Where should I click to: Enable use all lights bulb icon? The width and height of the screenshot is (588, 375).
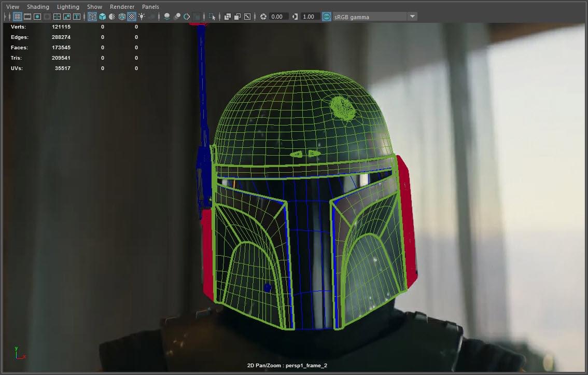[x=142, y=17]
